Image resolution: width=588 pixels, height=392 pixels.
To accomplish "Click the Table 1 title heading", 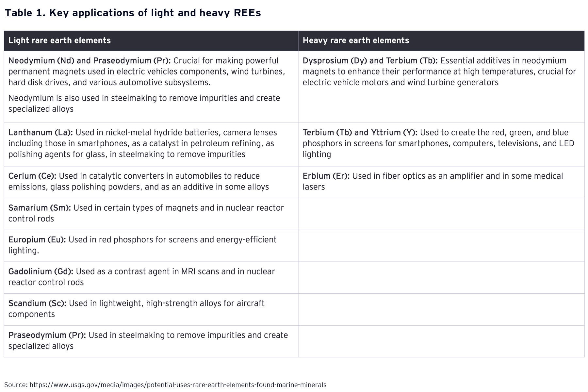I will [x=133, y=13].
